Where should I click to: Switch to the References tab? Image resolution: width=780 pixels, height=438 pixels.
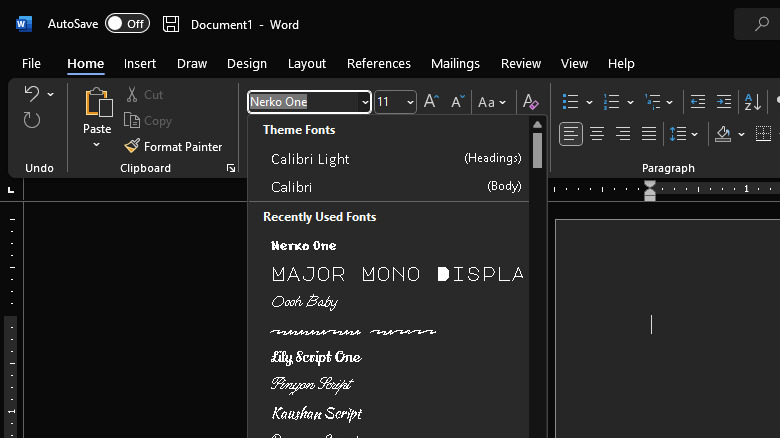point(379,63)
